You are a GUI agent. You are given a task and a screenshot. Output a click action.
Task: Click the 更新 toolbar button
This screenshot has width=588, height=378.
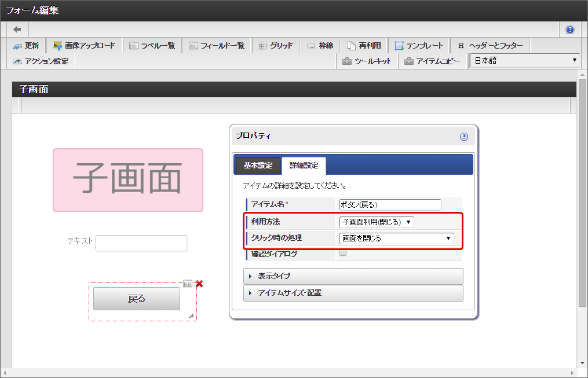[x=26, y=46]
